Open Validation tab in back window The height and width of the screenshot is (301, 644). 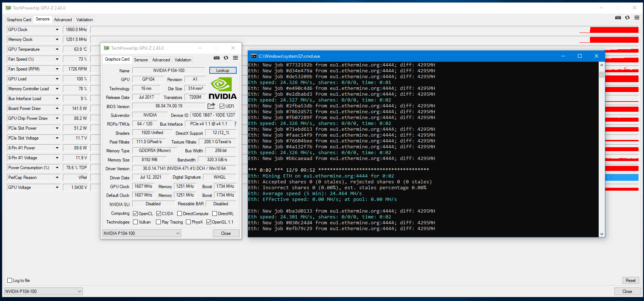click(x=85, y=20)
